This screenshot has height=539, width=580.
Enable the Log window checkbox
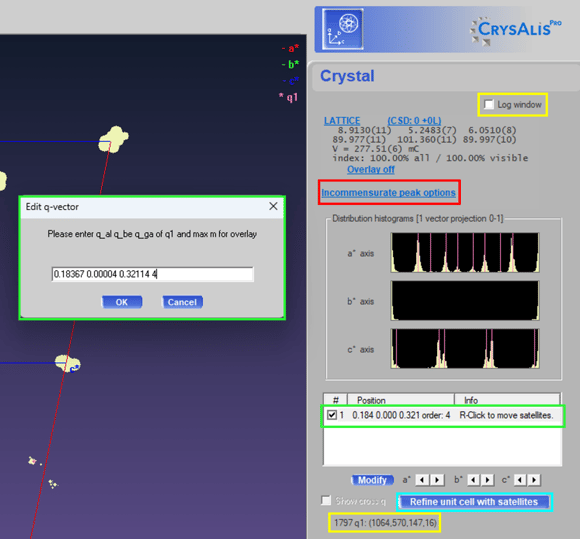[489, 105]
